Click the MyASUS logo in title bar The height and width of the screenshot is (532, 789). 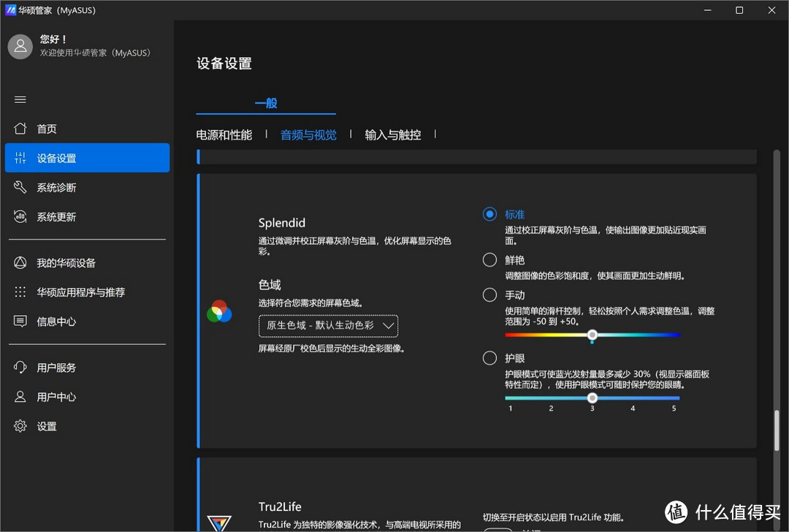pos(10,10)
